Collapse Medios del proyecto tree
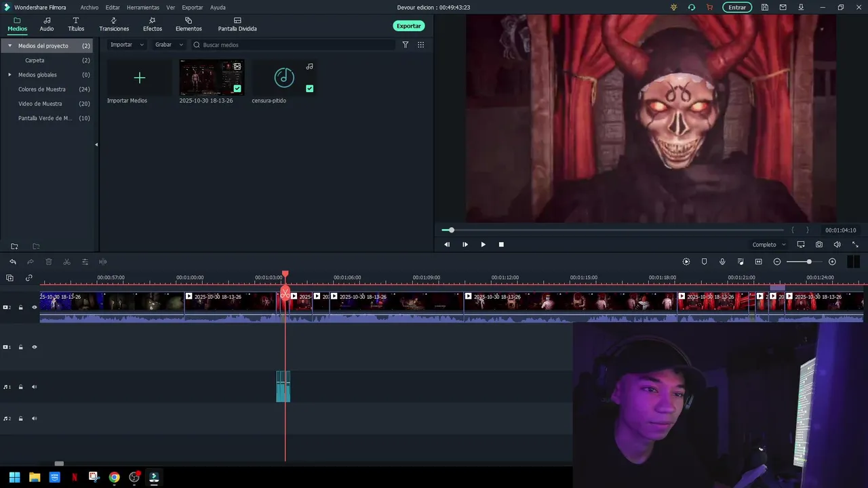The width and height of the screenshot is (868, 488). (9, 45)
